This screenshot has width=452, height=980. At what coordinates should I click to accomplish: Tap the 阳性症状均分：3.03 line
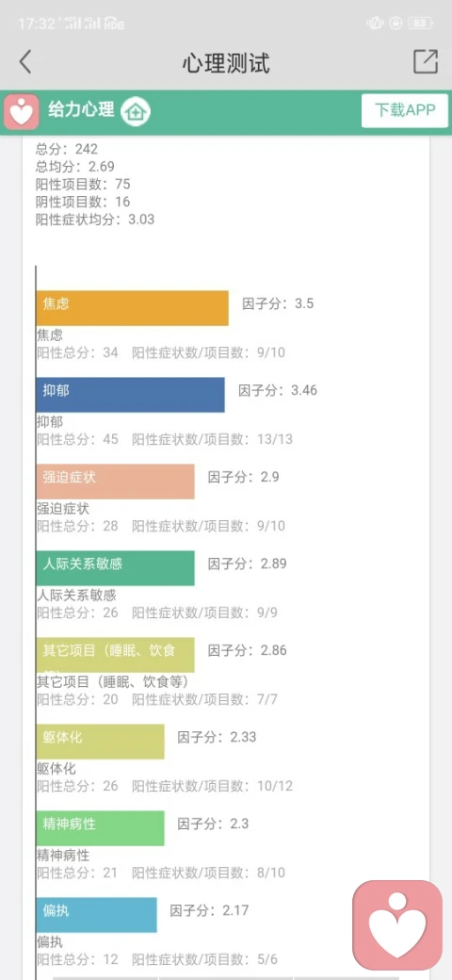tap(95, 220)
